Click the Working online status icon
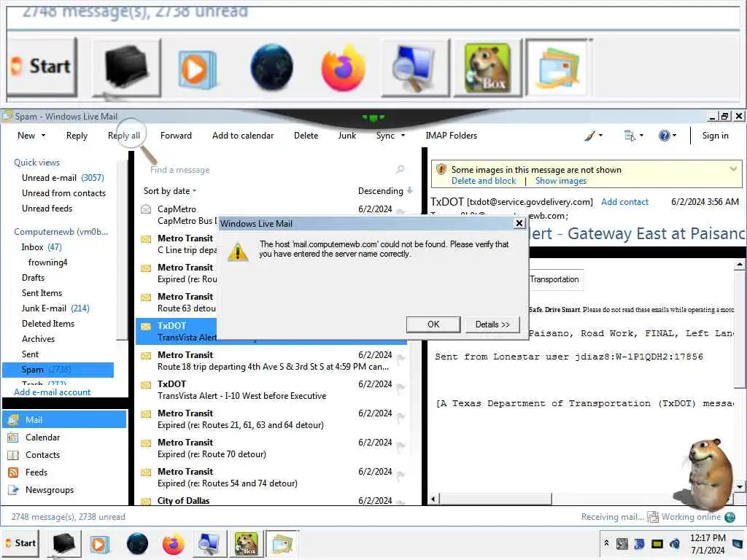 [x=729, y=517]
